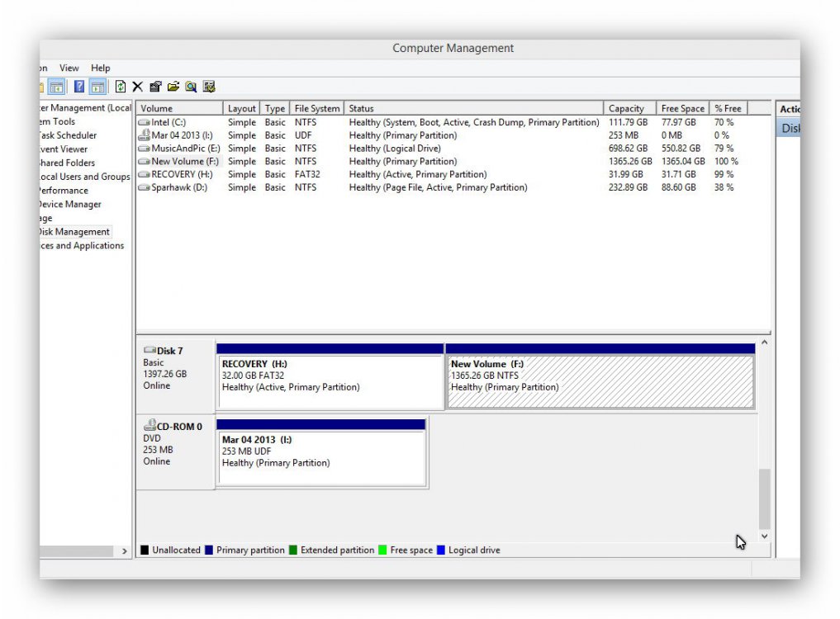Image resolution: width=840 pixels, height=619 pixels.
Task: Click the CD-ROM 0 label panel
Action: [176, 452]
